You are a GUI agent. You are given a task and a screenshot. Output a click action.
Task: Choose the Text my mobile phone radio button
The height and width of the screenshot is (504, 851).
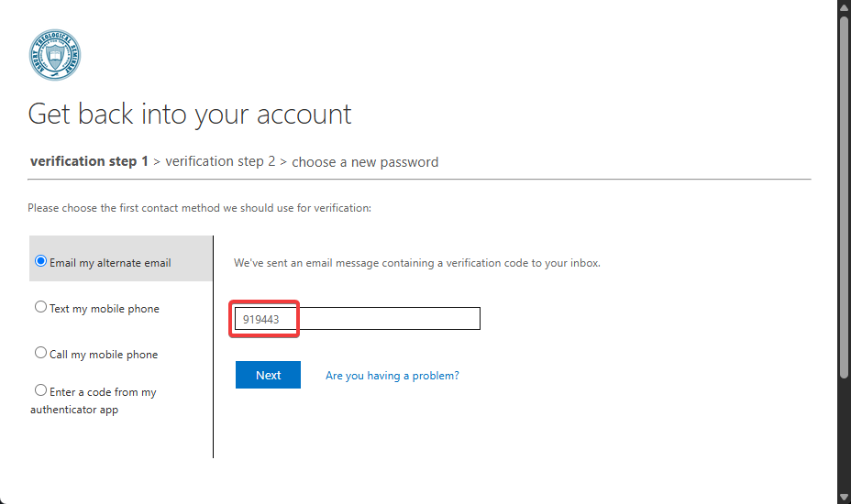[40, 307]
